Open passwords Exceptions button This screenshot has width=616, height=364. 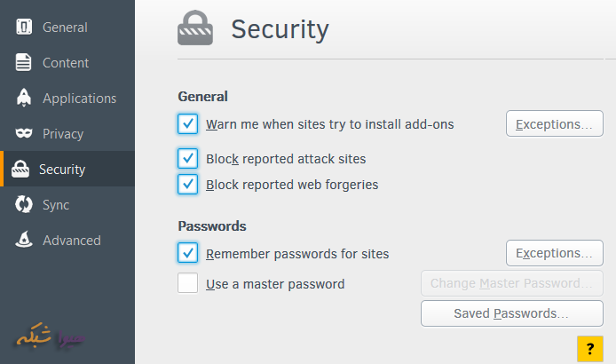pos(554,254)
